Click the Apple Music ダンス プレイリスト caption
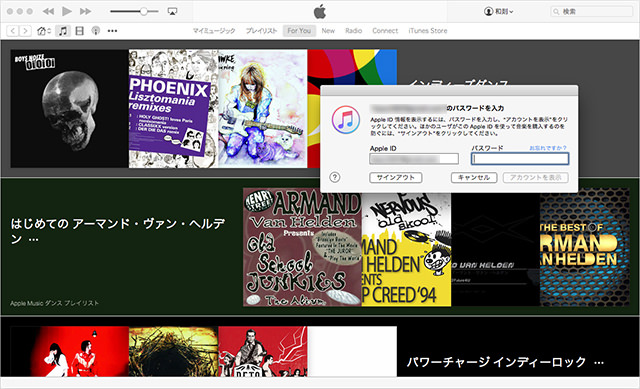The width and height of the screenshot is (640, 389). 55,303
